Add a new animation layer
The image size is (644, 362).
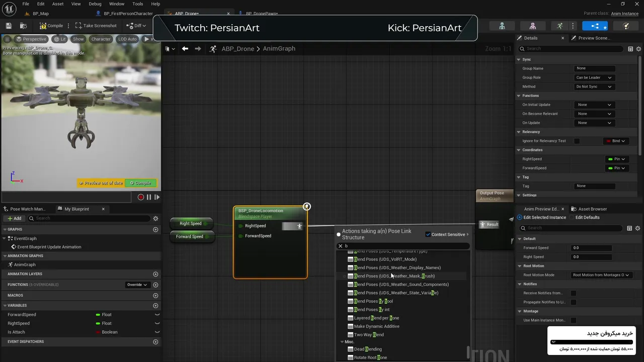point(155,274)
